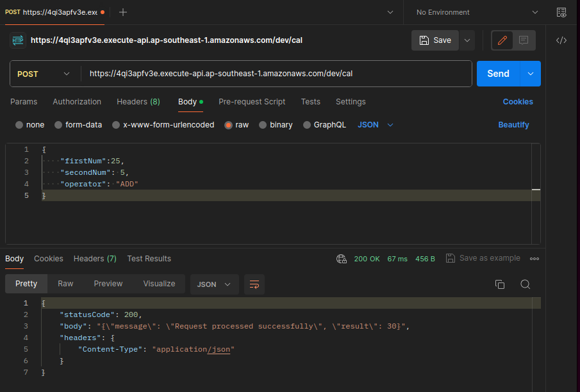The image size is (580, 392).
Task: Open the code snippet panel icon
Action: 561,40
